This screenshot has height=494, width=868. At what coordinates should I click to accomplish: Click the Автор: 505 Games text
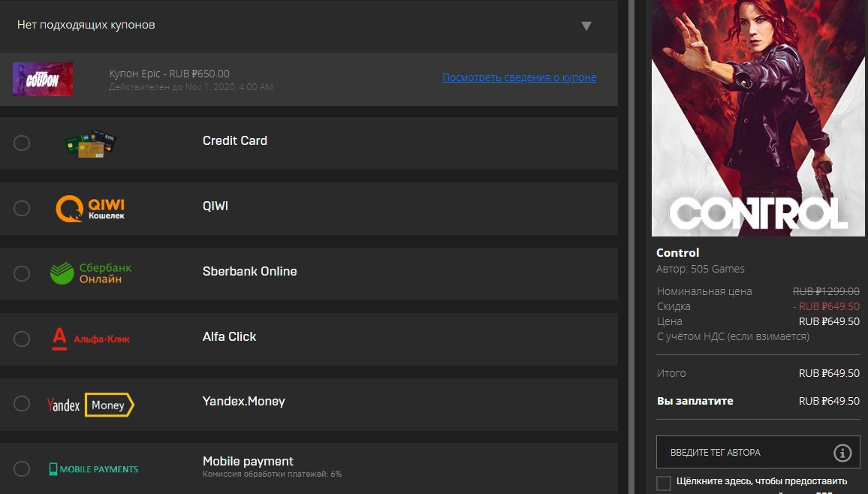(701, 269)
